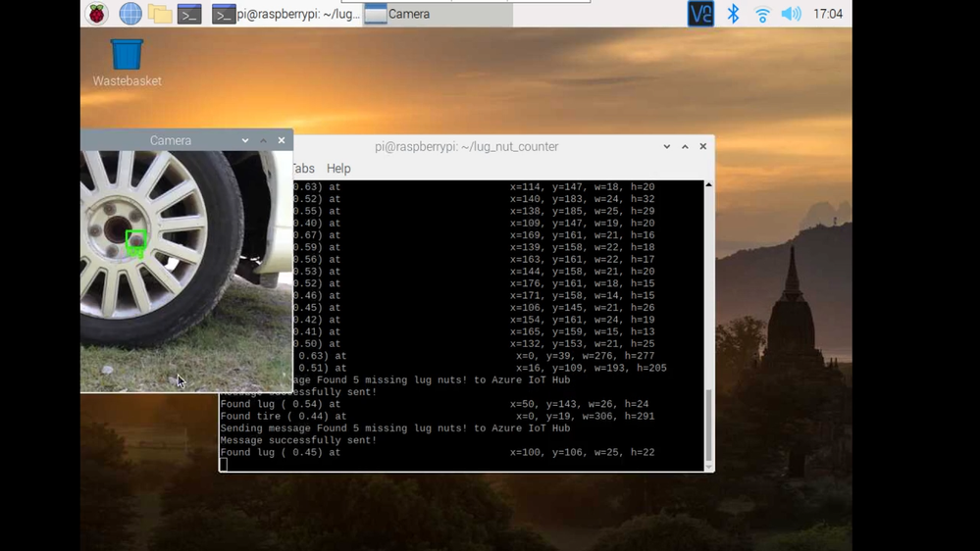Select the Wastebasket desktop icon

click(x=127, y=63)
